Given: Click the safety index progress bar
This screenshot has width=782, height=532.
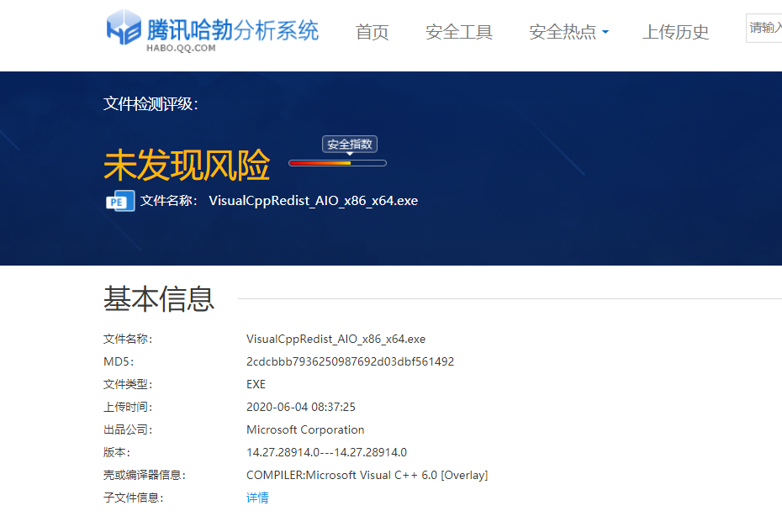Looking at the screenshot, I should tap(338, 163).
